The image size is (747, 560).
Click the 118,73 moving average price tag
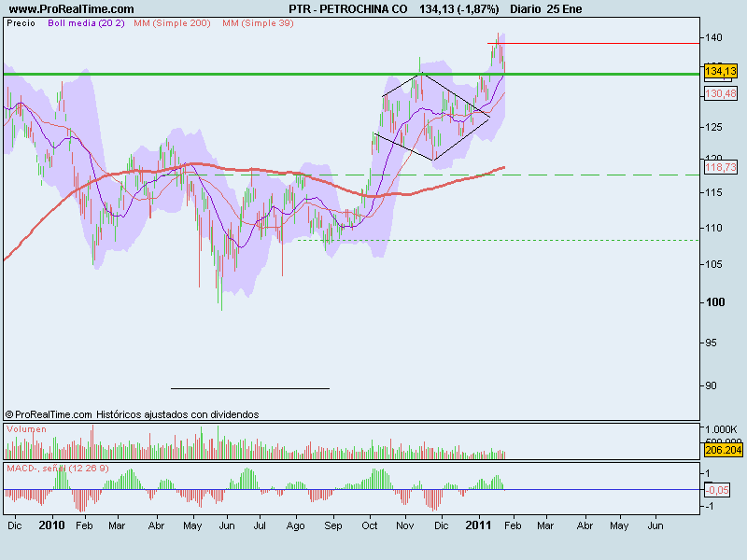pyautogui.click(x=721, y=167)
